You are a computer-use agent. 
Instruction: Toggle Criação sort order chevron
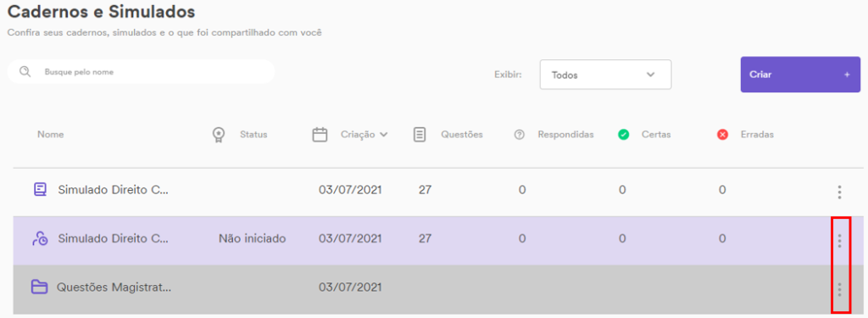384,135
